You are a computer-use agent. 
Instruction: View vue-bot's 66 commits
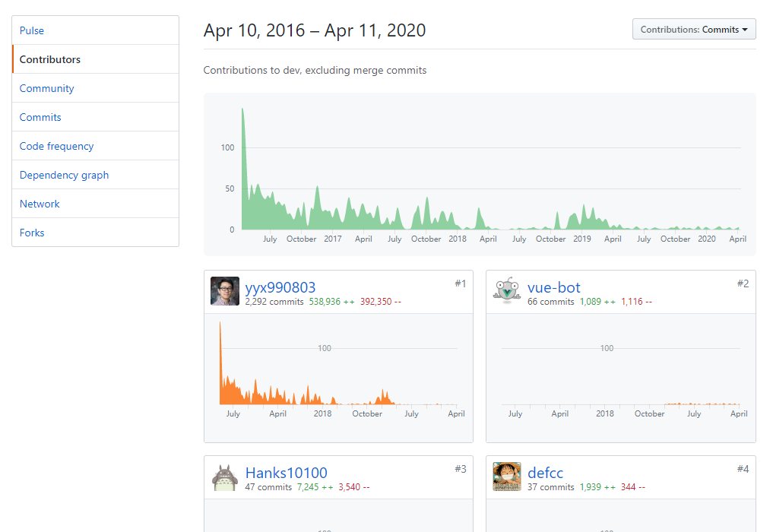[551, 302]
